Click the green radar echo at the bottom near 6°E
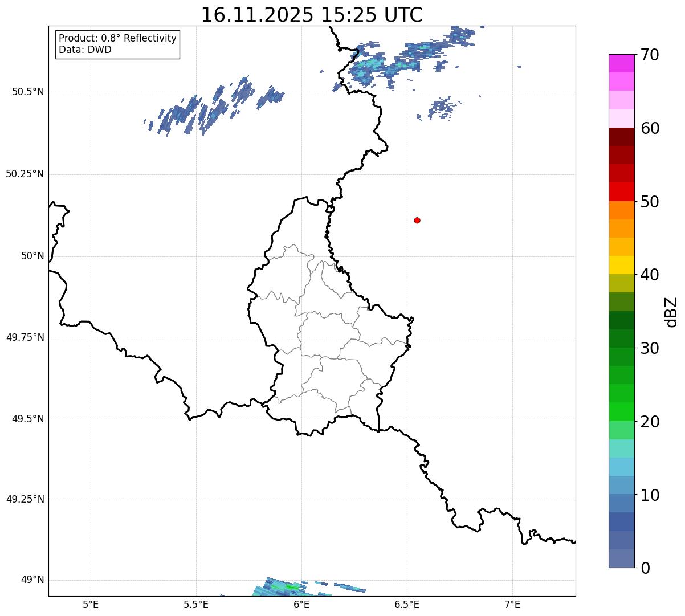Viewport: 685px width, 616px height. (291, 586)
